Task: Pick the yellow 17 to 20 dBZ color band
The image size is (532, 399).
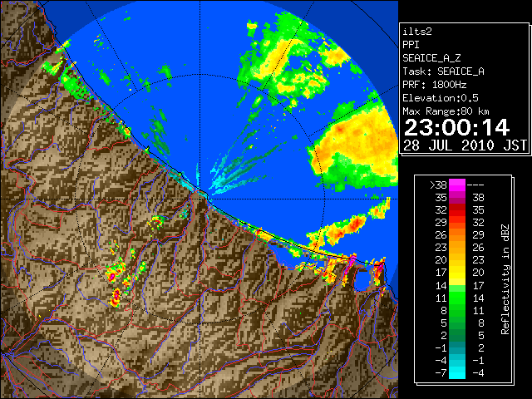Action: [457, 273]
